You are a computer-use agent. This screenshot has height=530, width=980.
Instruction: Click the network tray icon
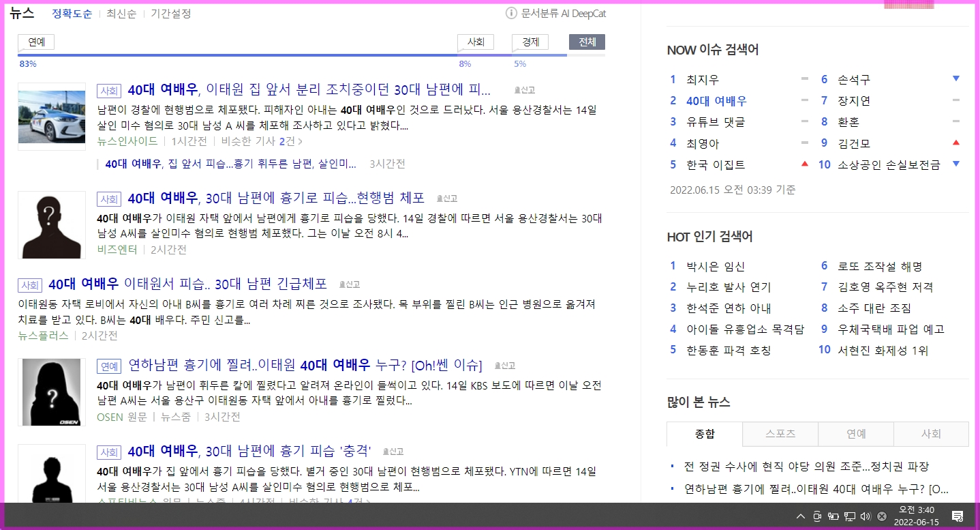pyautogui.click(x=850, y=516)
